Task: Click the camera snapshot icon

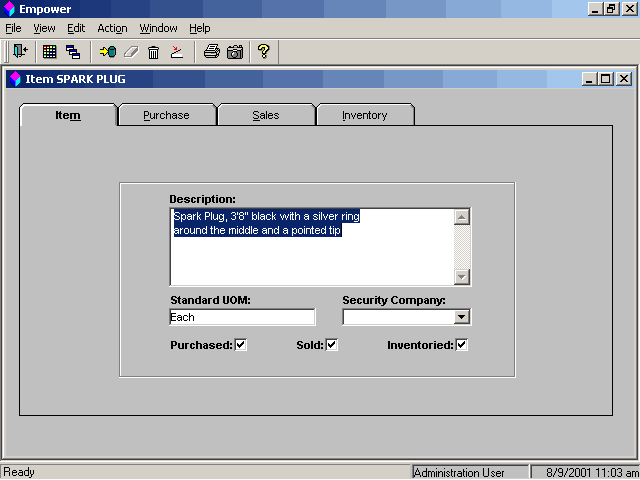Action: (x=235, y=52)
